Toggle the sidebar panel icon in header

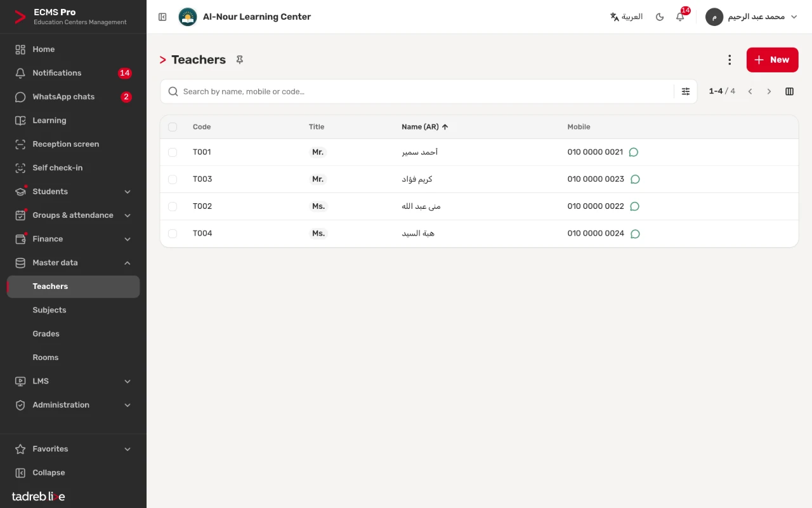click(x=162, y=17)
